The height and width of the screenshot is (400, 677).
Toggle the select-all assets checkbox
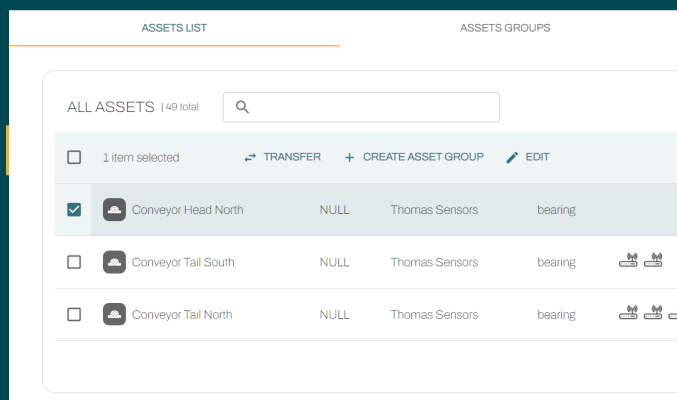pos(74,157)
